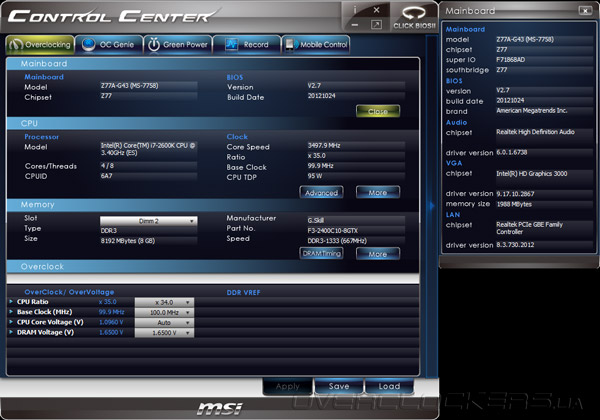Click the Mainboard section header
Screen dimensions: 600x420
point(213,63)
